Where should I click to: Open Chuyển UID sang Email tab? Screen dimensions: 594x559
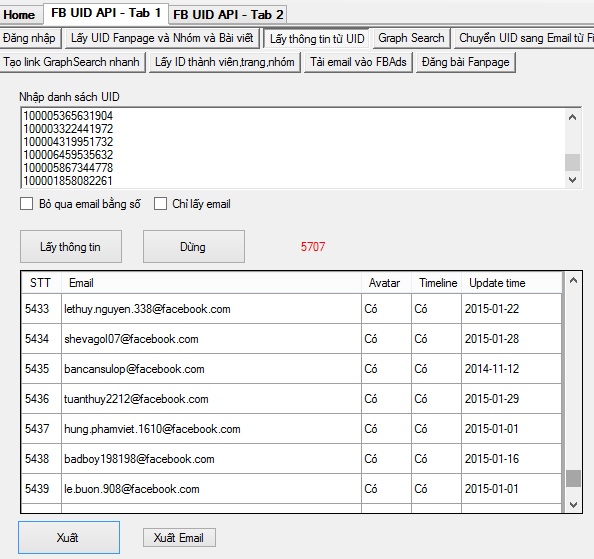tap(525, 38)
